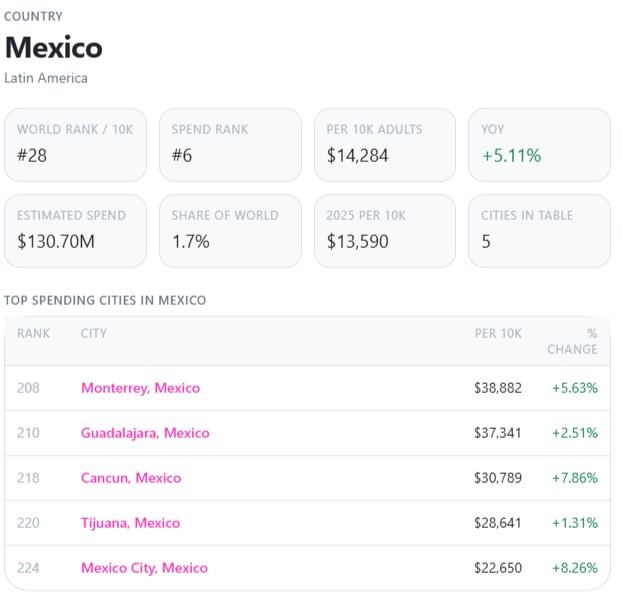Click the +2.51% change for Guadalajara
This screenshot has width=623, height=610.
(575, 433)
